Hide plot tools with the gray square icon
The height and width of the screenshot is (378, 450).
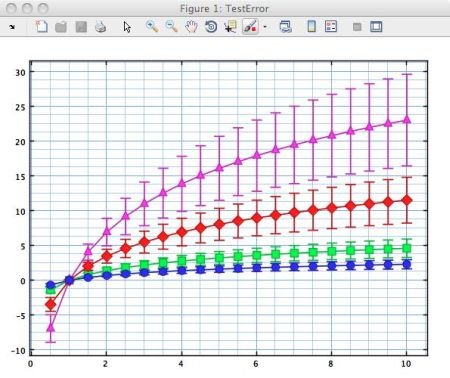point(357,27)
